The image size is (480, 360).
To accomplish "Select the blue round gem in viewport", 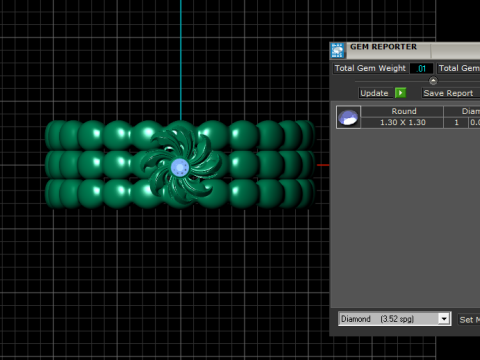I will tap(180, 167).
